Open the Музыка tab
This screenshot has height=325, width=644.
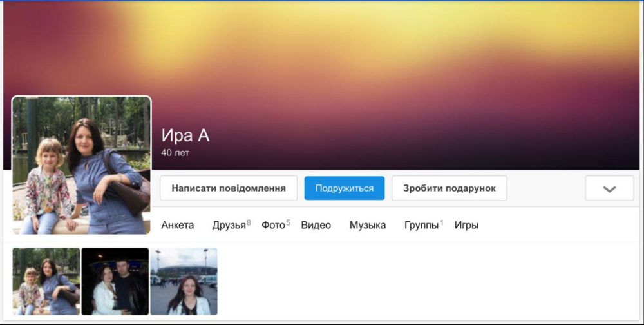[368, 225]
